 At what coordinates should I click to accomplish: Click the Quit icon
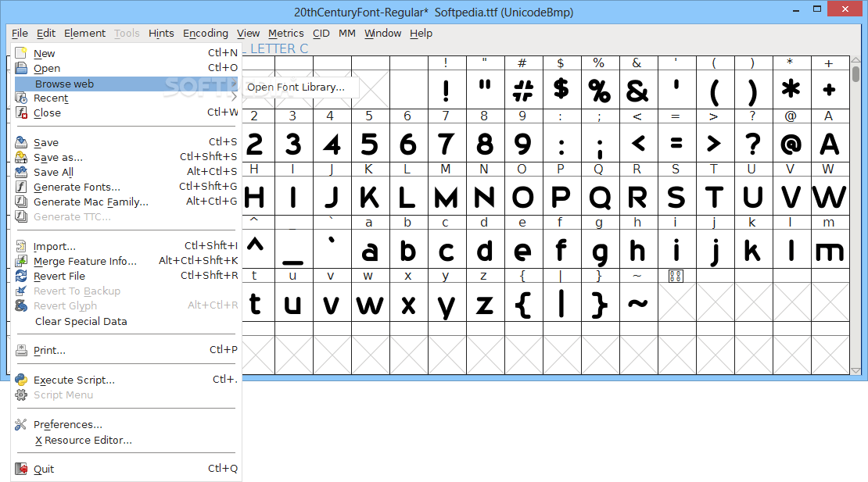(x=21, y=469)
